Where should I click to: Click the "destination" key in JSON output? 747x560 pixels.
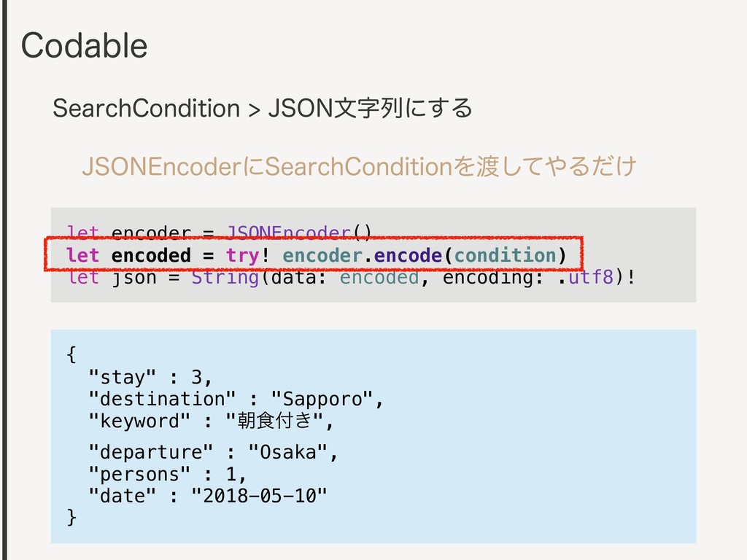162,399
